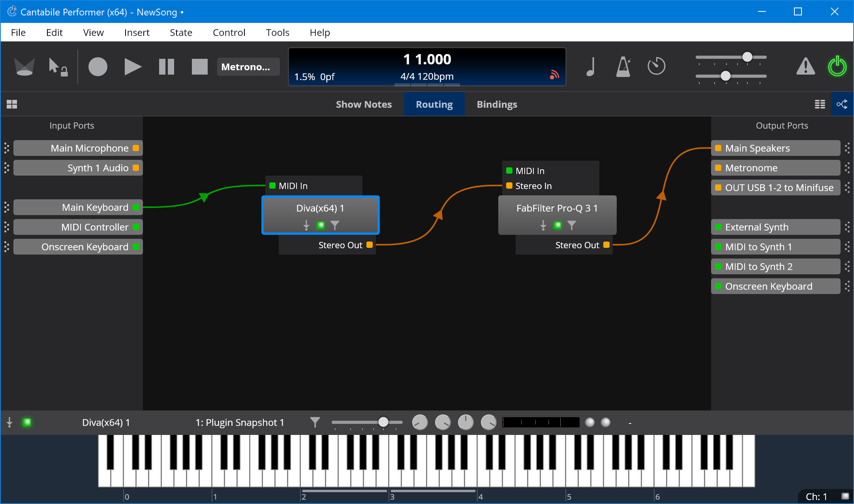Select Main Microphone input port
This screenshot has height=504, width=854.
(78, 148)
